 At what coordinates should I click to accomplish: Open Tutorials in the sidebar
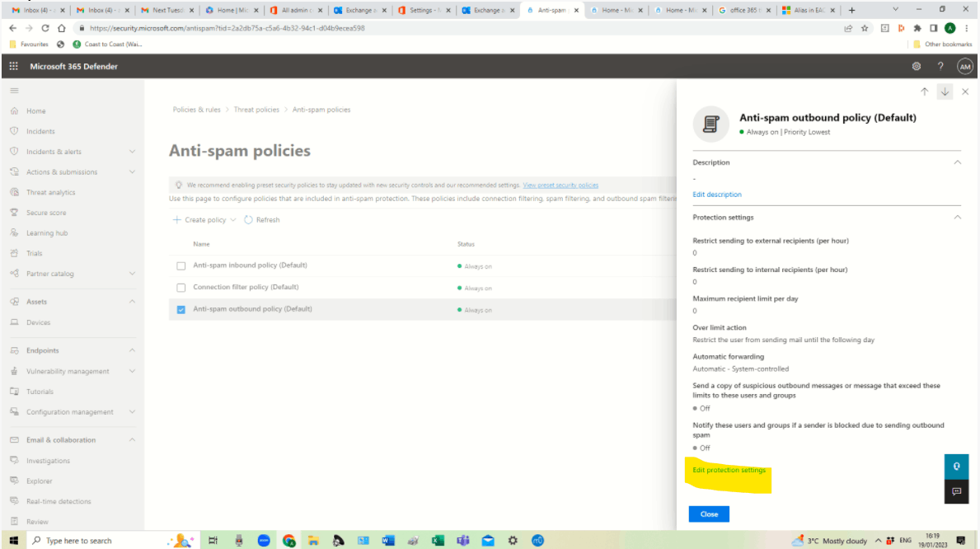40,392
